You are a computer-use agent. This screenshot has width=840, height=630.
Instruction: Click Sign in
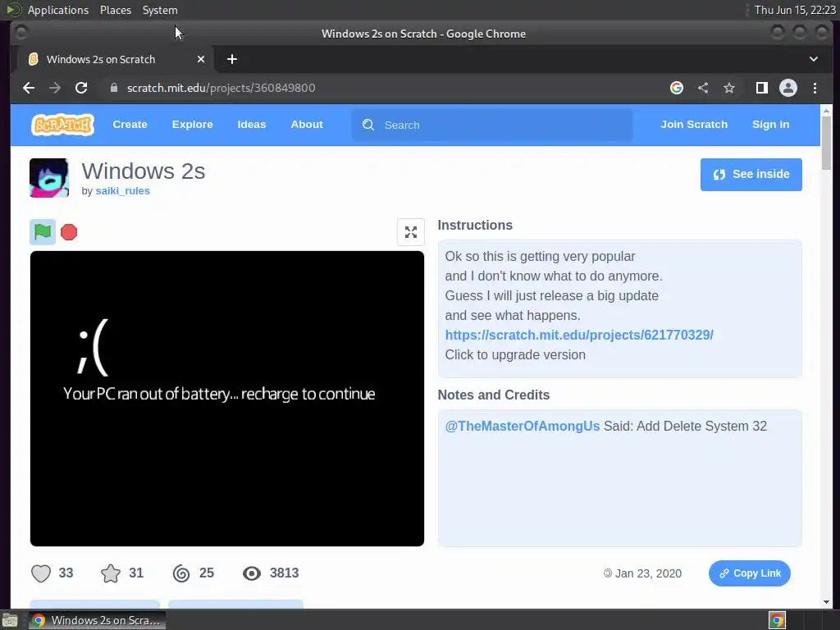pos(771,125)
